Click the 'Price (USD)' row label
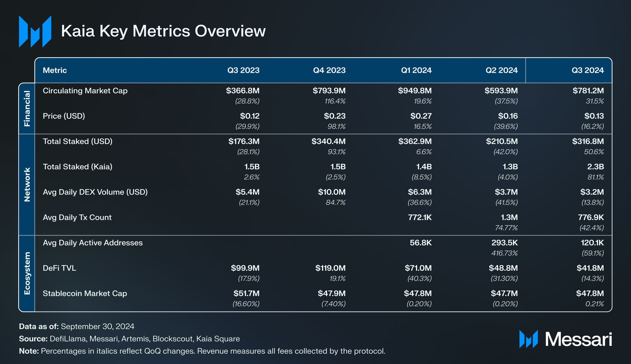 pyautogui.click(x=64, y=116)
